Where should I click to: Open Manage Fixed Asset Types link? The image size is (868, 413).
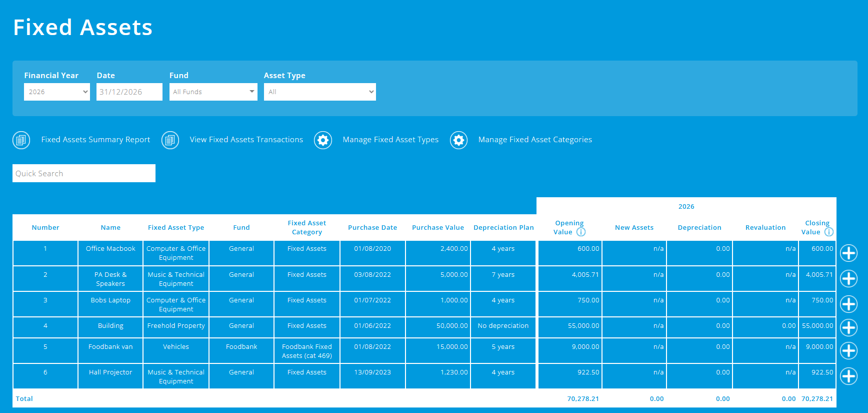[390, 140]
